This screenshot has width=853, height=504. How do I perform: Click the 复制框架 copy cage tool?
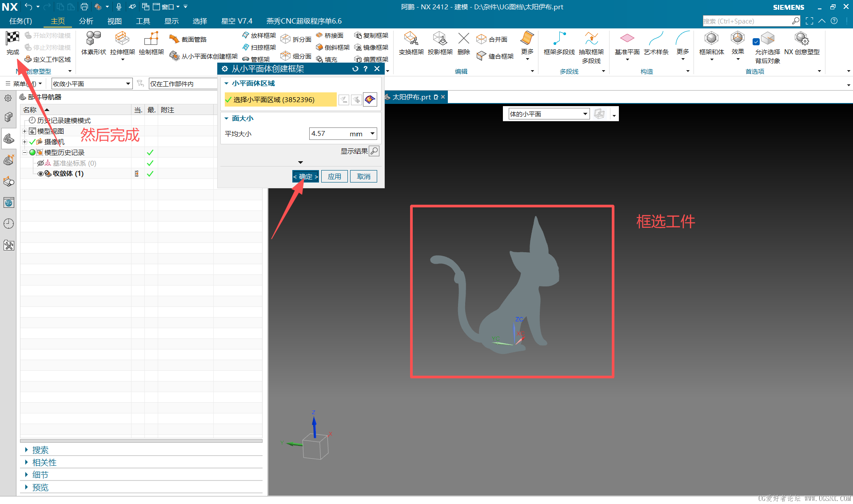click(x=371, y=36)
